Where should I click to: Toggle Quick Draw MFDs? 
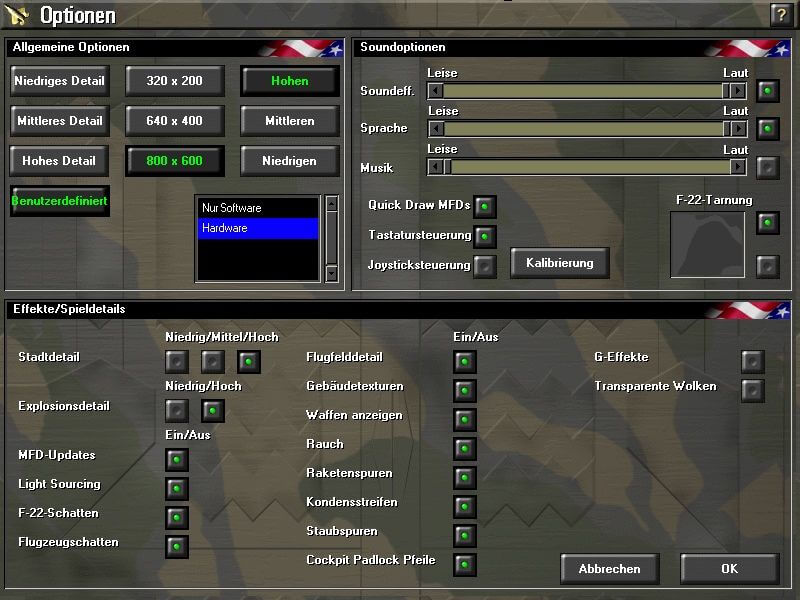point(485,207)
